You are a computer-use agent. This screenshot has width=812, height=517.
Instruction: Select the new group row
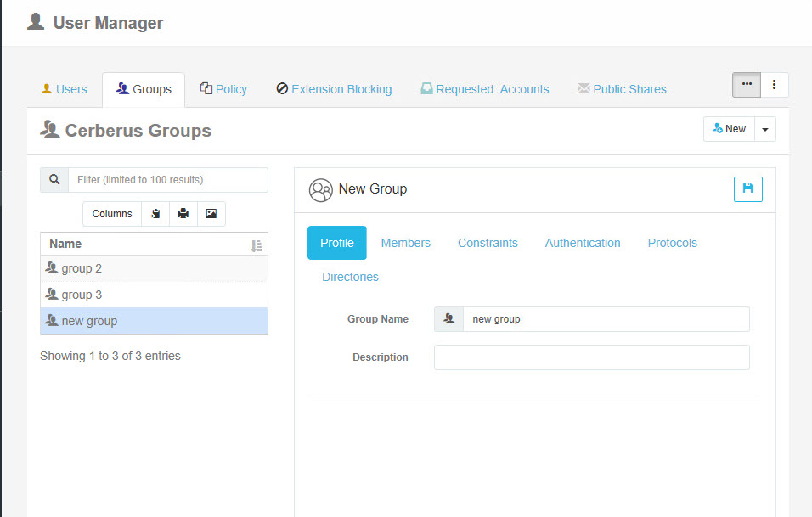154,321
